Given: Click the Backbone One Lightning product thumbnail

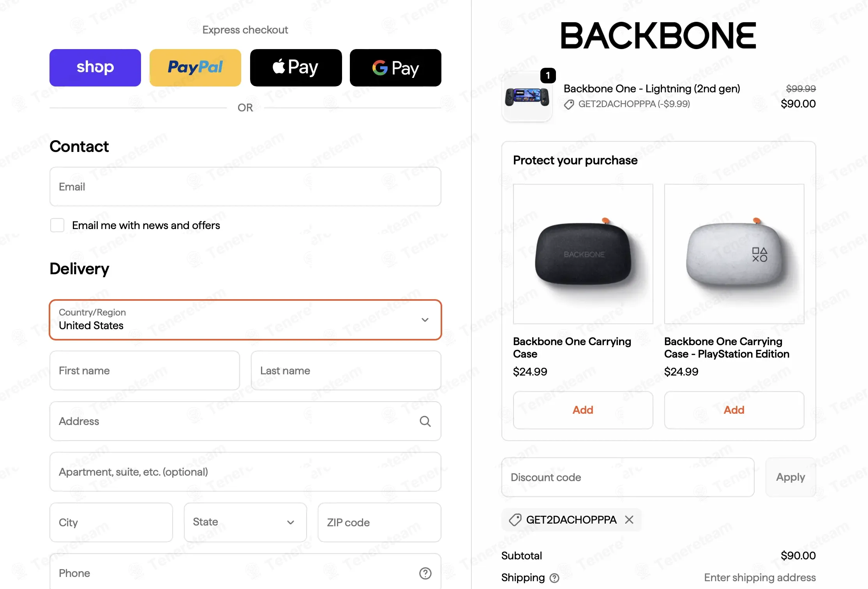Looking at the screenshot, I should [527, 97].
